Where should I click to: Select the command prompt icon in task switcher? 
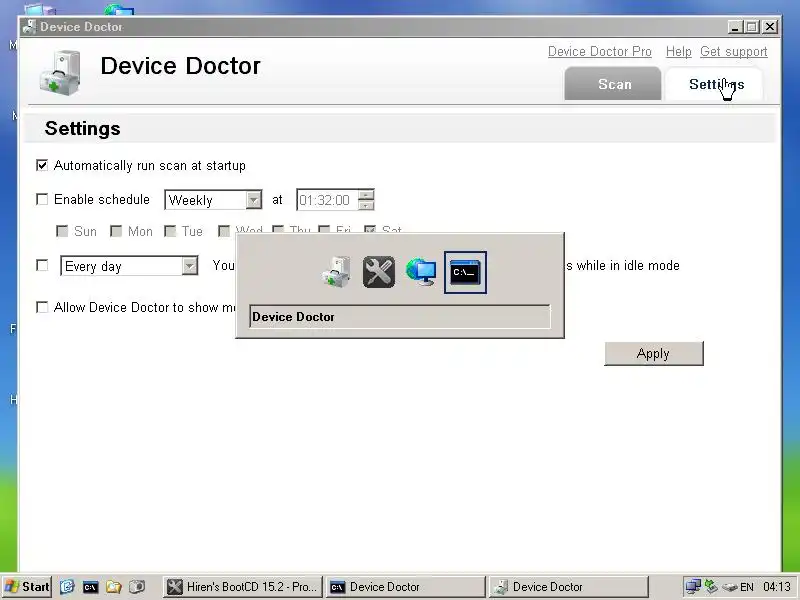tap(465, 272)
